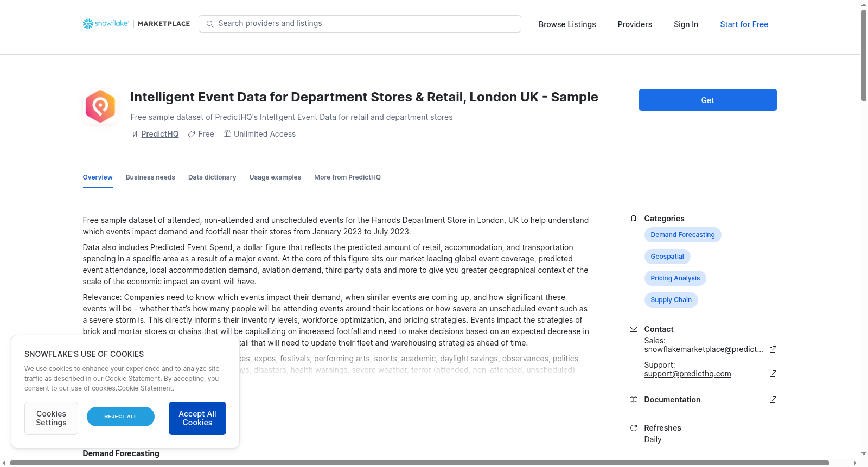
Task: Click the book icon beside Documentation
Action: [x=633, y=400]
